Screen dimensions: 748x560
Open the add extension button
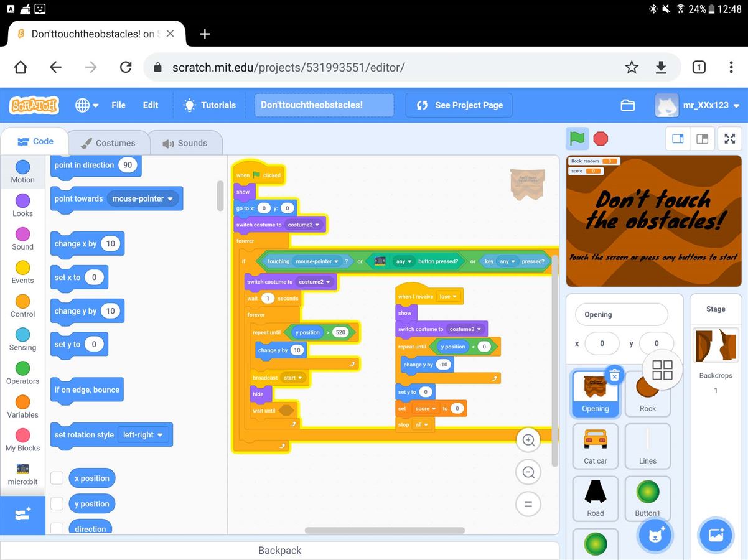pyautogui.click(x=22, y=515)
